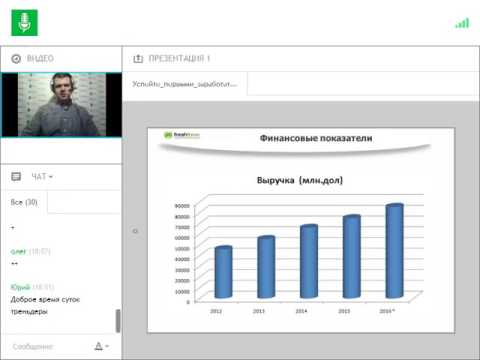Toggle the green microphone button
The height and width of the screenshot is (360, 480).
24,23
